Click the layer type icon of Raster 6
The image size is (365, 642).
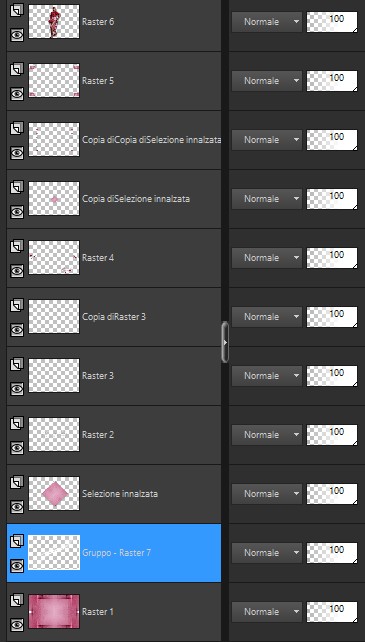pos(16,10)
